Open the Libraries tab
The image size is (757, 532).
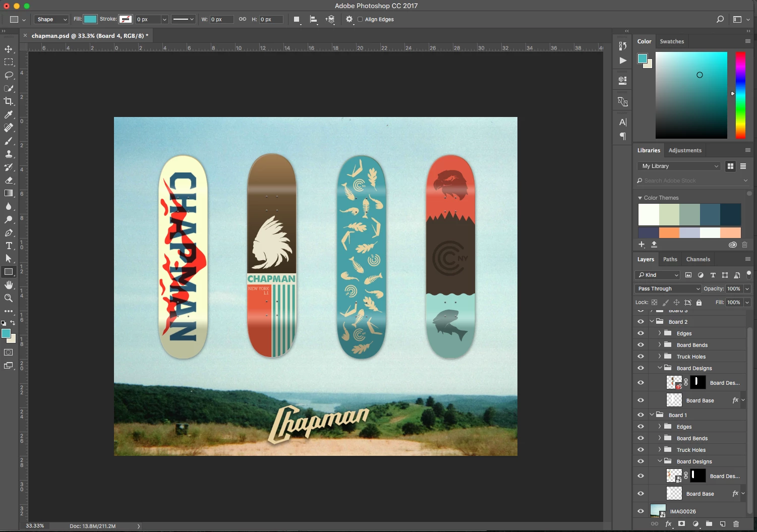(649, 150)
